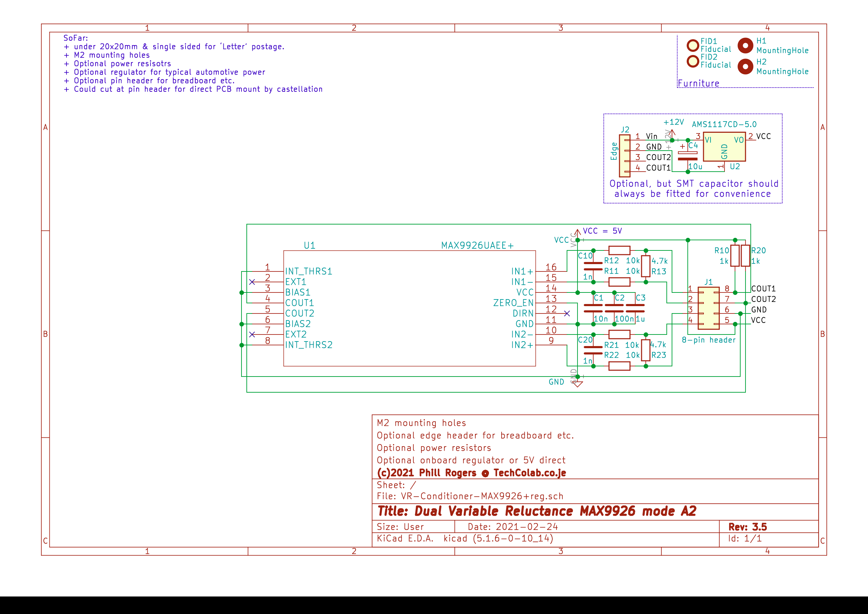Click the no-connect cross on DIRN pin

(567, 313)
